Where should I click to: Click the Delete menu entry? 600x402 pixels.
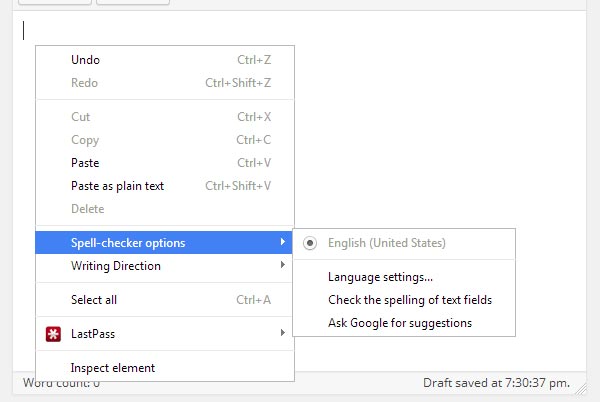[x=165, y=209]
